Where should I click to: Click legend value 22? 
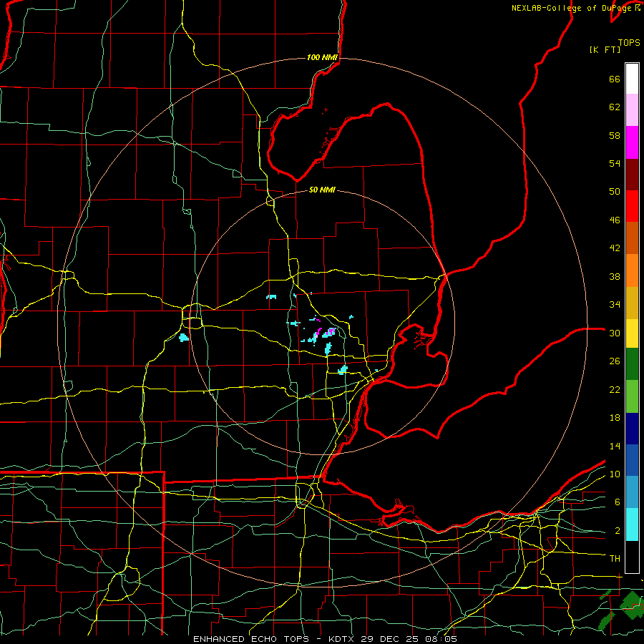click(615, 390)
